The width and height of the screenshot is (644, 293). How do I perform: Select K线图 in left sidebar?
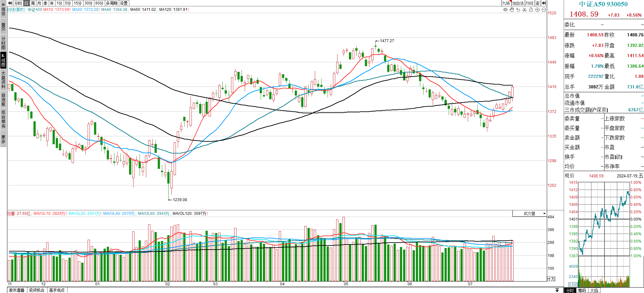click(3, 60)
